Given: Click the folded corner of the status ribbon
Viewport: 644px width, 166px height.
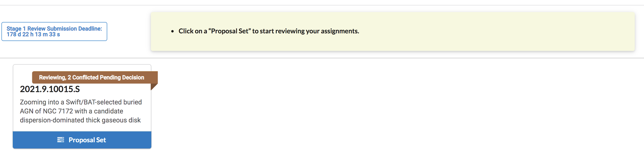Looking at the screenshot, I should pos(154,86).
